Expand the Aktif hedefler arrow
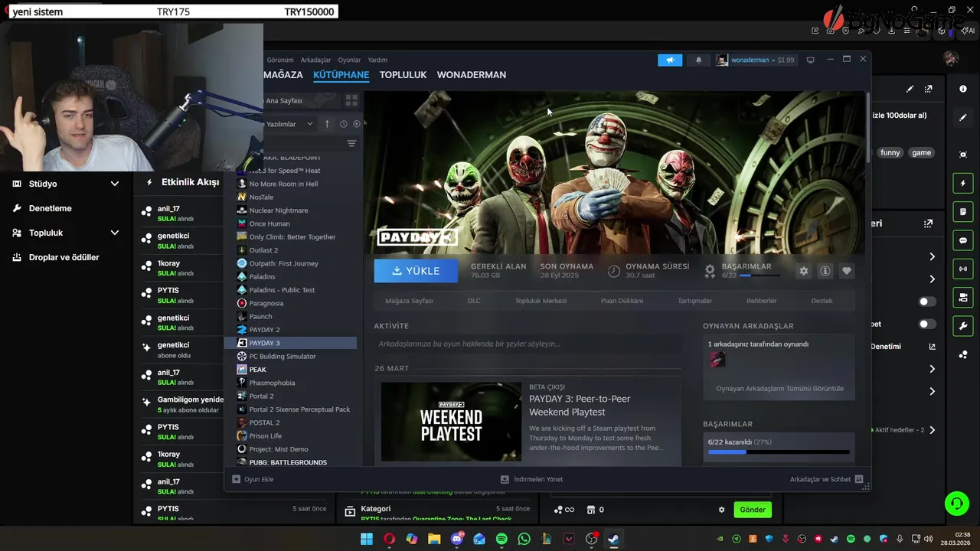980x551 pixels. click(932, 430)
